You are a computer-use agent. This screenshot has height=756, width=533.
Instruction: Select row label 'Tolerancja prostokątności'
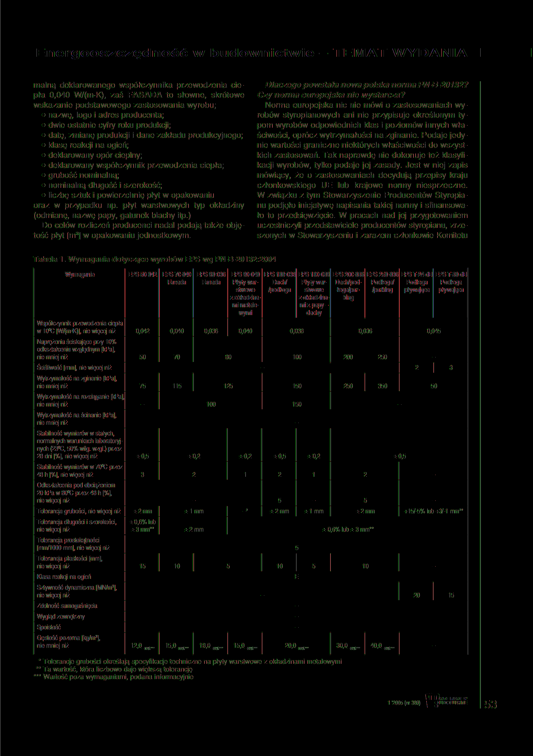(x=68, y=540)
